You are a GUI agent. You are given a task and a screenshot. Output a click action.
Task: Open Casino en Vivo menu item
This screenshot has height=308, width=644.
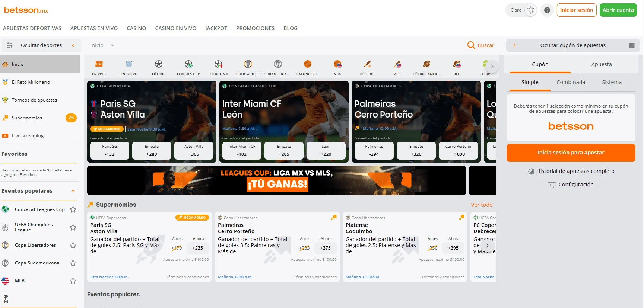pos(176,28)
